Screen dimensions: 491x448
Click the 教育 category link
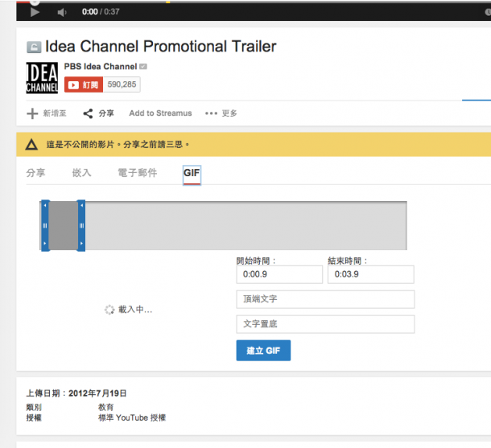(105, 407)
